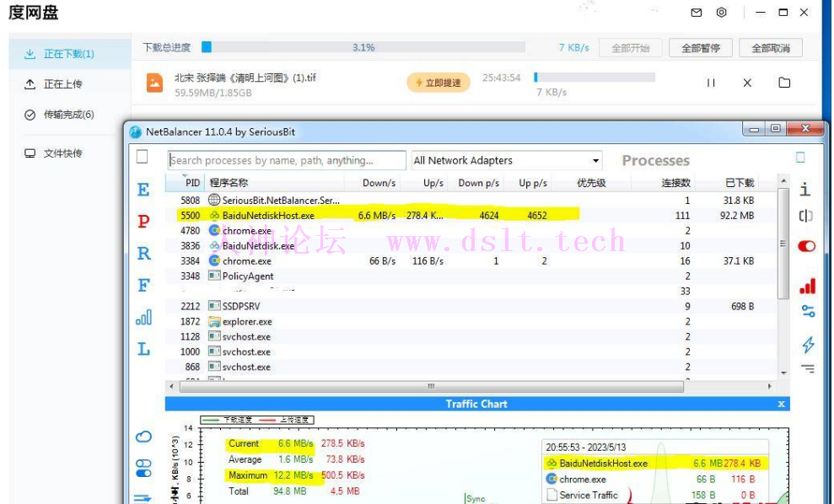Open the 正在上传 tab in Baidu Netdisk
Viewport: 834px width, 504px height.
pos(70,84)
